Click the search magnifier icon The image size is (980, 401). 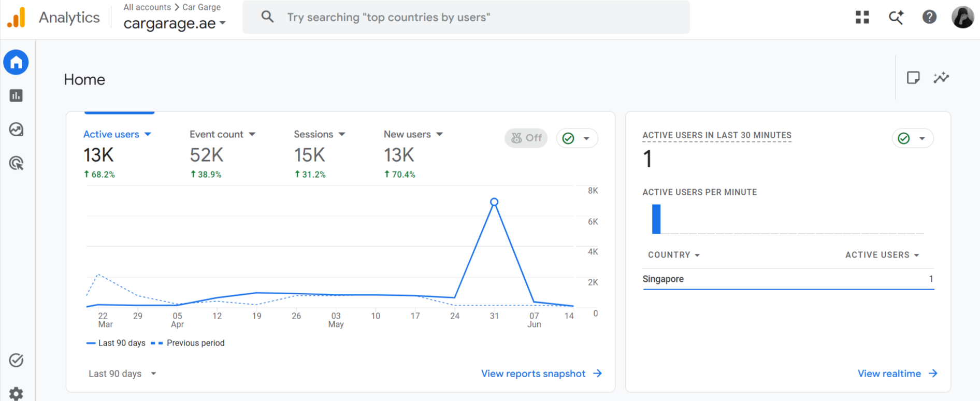tap(267, 17)
